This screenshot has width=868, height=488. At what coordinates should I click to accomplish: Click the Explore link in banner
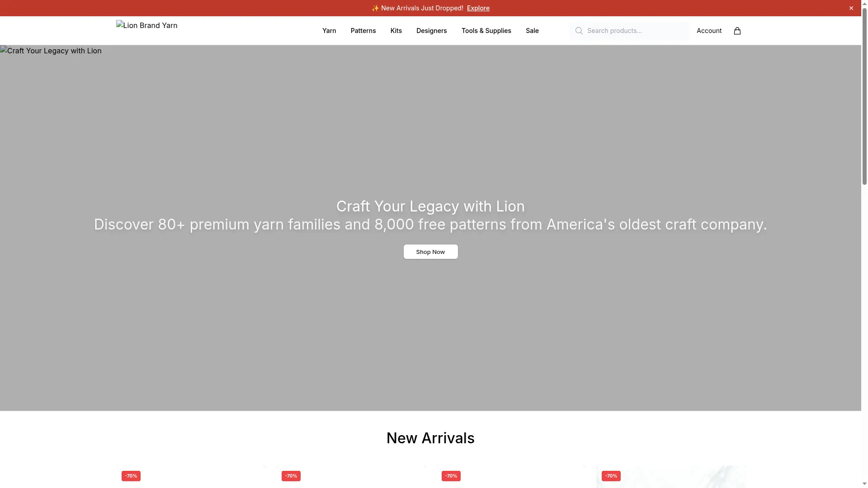[x=478, y=8]
